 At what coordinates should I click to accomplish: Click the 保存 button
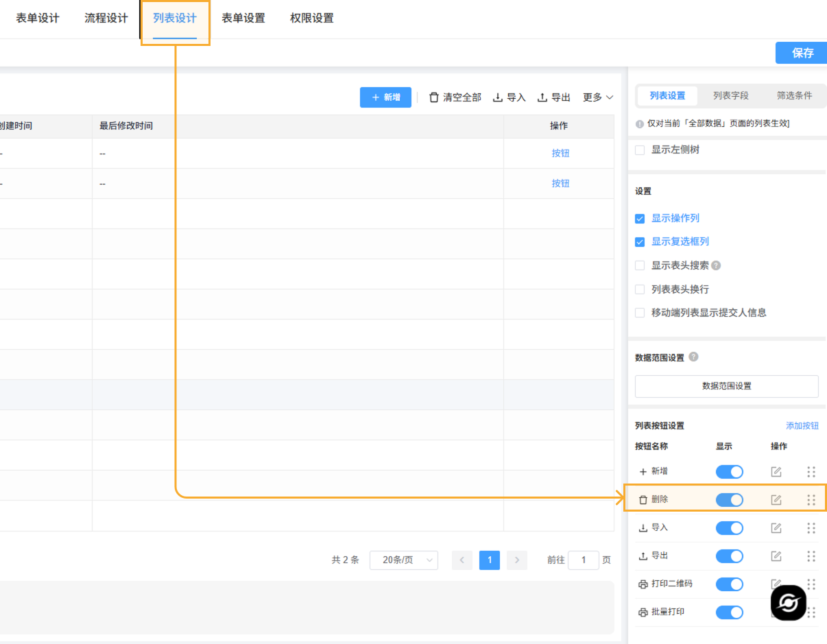802,53
